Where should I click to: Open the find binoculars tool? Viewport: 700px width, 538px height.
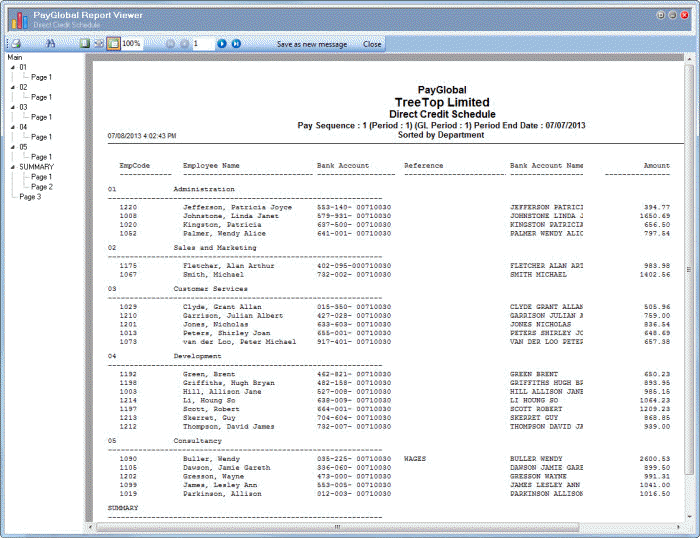(x=51, y=44)
